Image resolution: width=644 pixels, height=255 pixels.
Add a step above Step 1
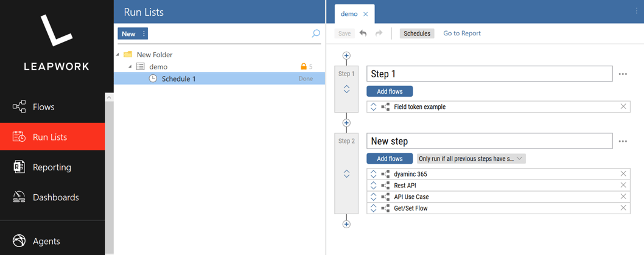pyautogui.click(x=346, y=55)
